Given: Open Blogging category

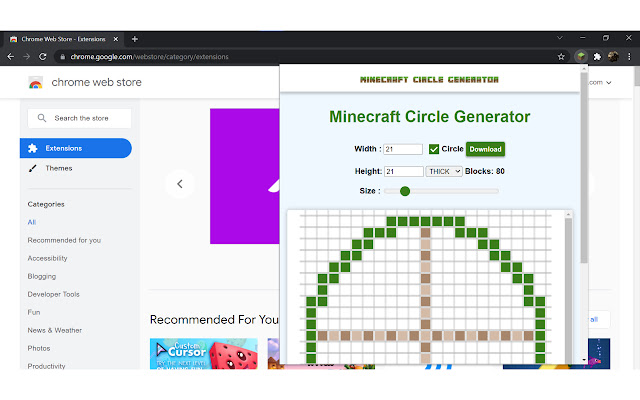Looking at the screenshot, I should coord(42,276).
